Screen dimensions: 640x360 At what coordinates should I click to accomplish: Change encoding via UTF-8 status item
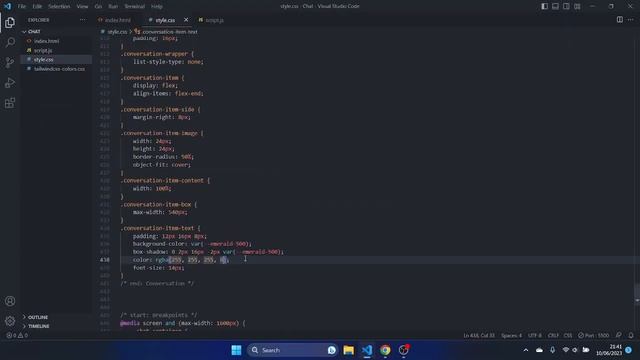[x=535, y=336]
